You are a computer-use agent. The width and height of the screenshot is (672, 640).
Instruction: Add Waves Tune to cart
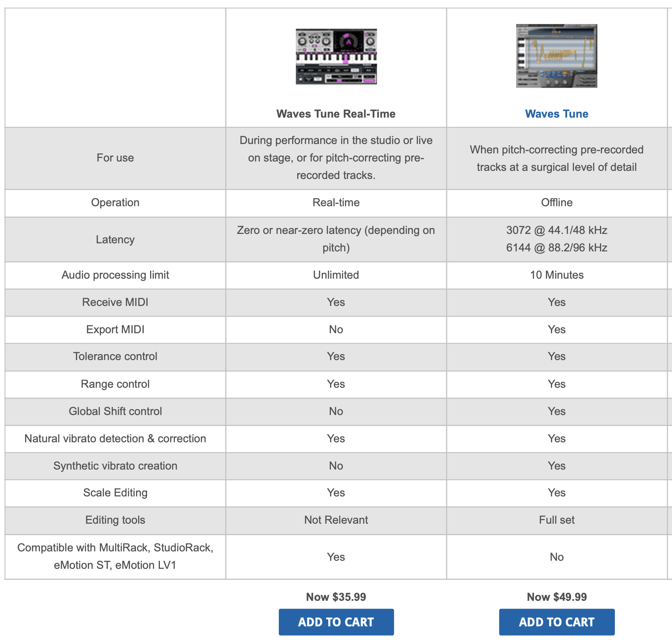tap(556, 622)
